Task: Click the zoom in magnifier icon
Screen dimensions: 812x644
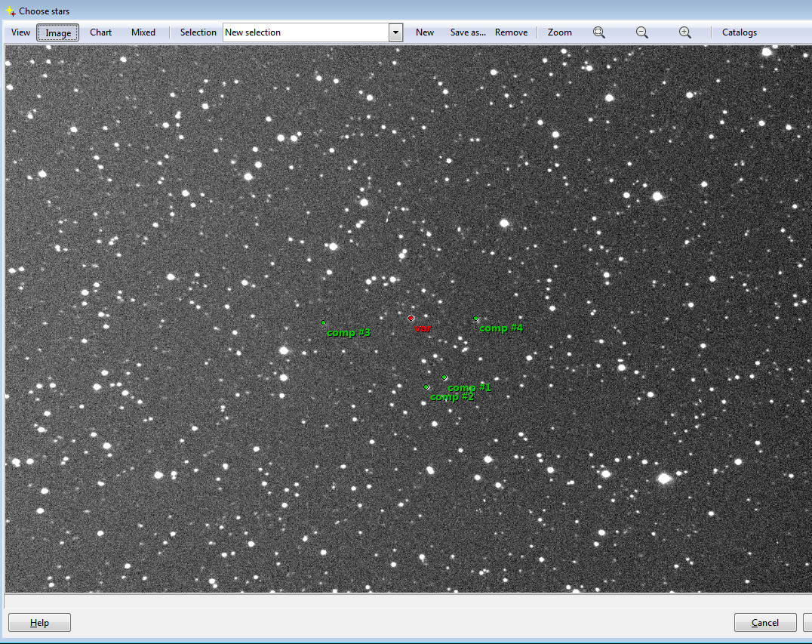Action: click(685, 32)
